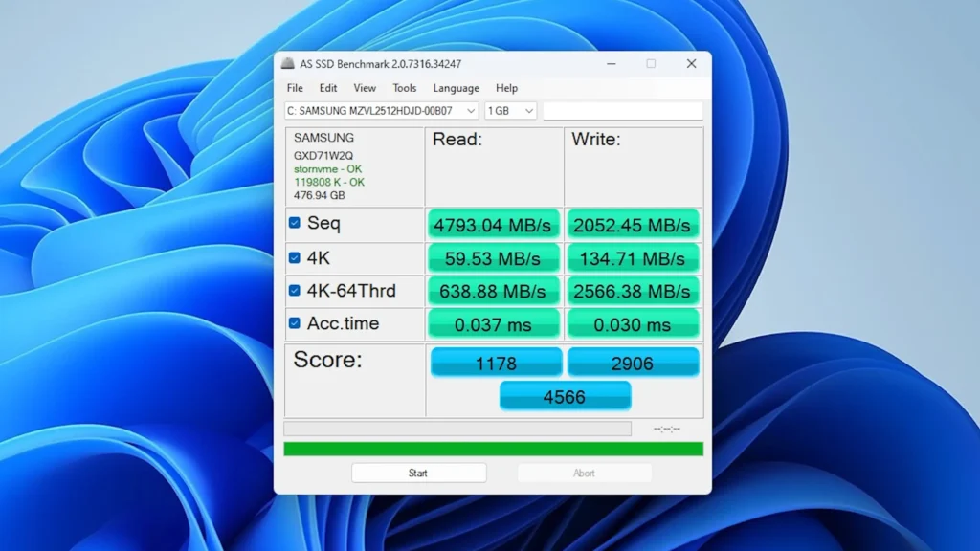Screen dimensions: 980x551
Task: Close the AS SSD Benchmark window
Action: 691,64
